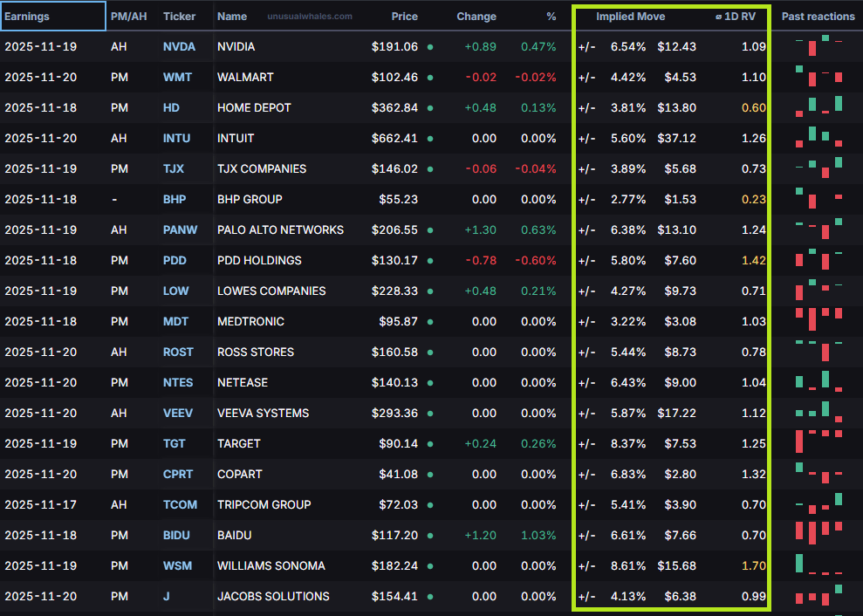The height and width of the screenshot is (616, 863).
Task: Click the 6.54% implied move value
Action: point(628,47)
